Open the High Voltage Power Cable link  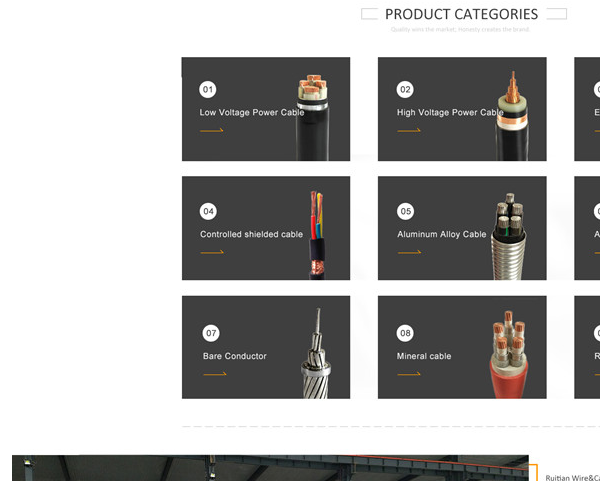450,113
